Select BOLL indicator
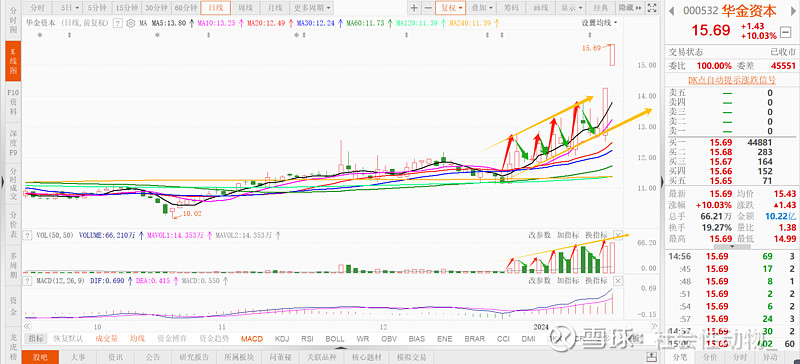This screenshot has width=800, height=364. 335,338
